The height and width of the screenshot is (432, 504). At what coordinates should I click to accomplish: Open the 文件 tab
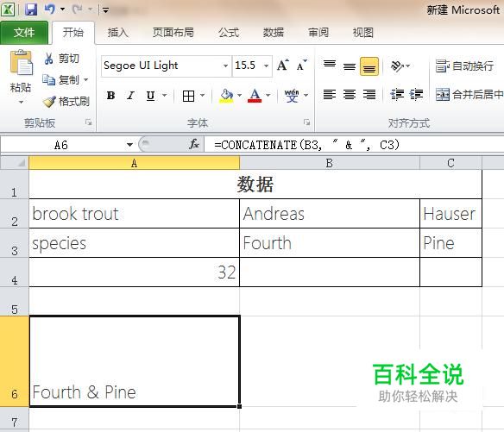(24, 33)
